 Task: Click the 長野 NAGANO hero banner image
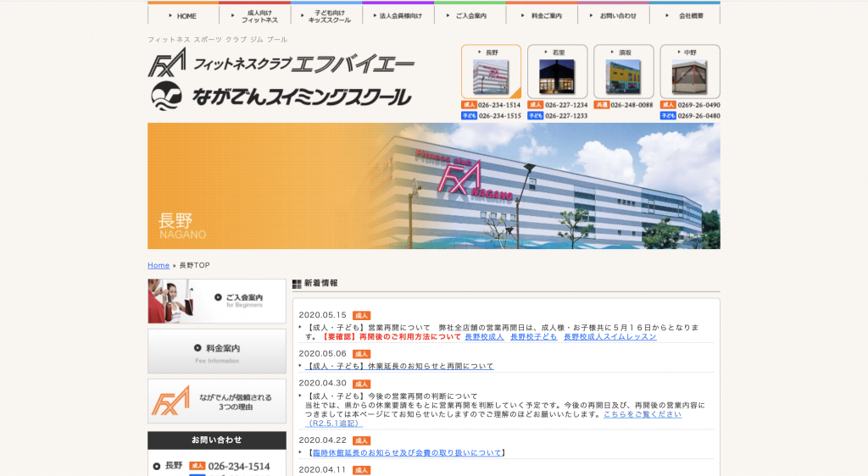434,185
